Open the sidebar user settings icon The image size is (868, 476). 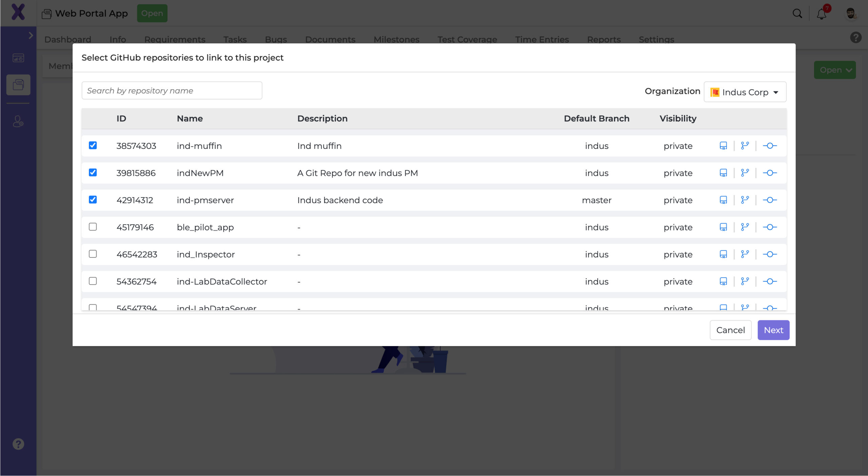(18, 121)
